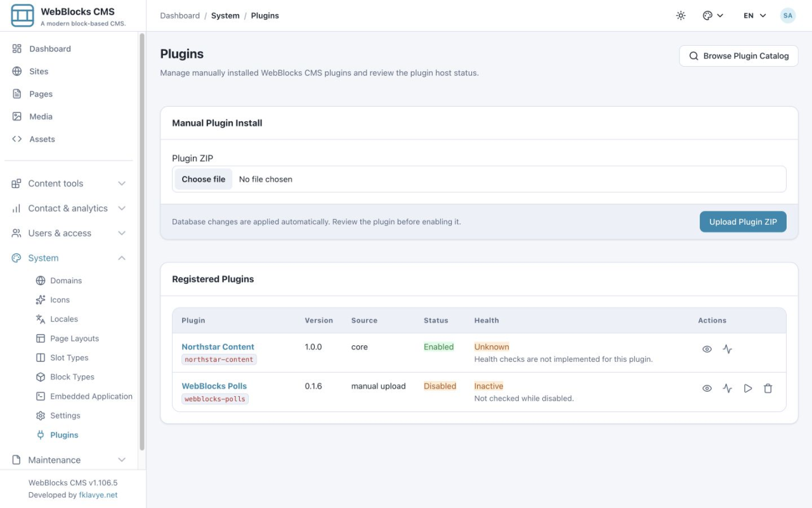Open the SA user avatar menu
Screen dimensions: 812x508
[x=788, y=16]
